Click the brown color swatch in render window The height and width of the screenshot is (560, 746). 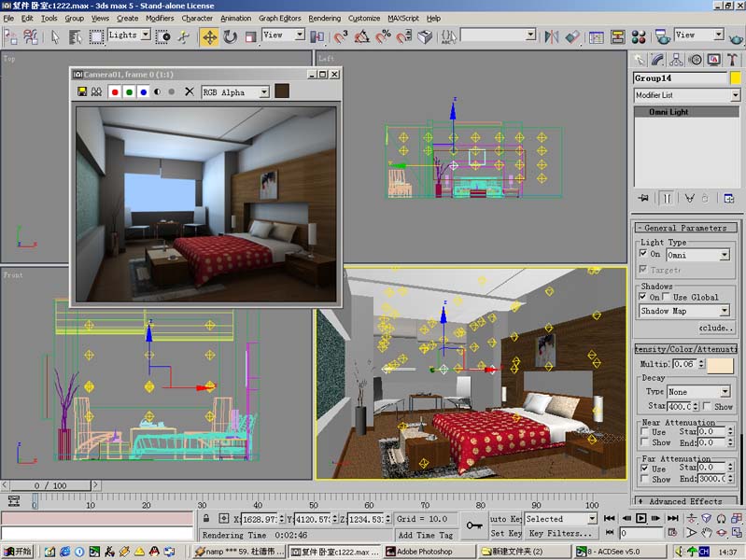click(282, 91)
